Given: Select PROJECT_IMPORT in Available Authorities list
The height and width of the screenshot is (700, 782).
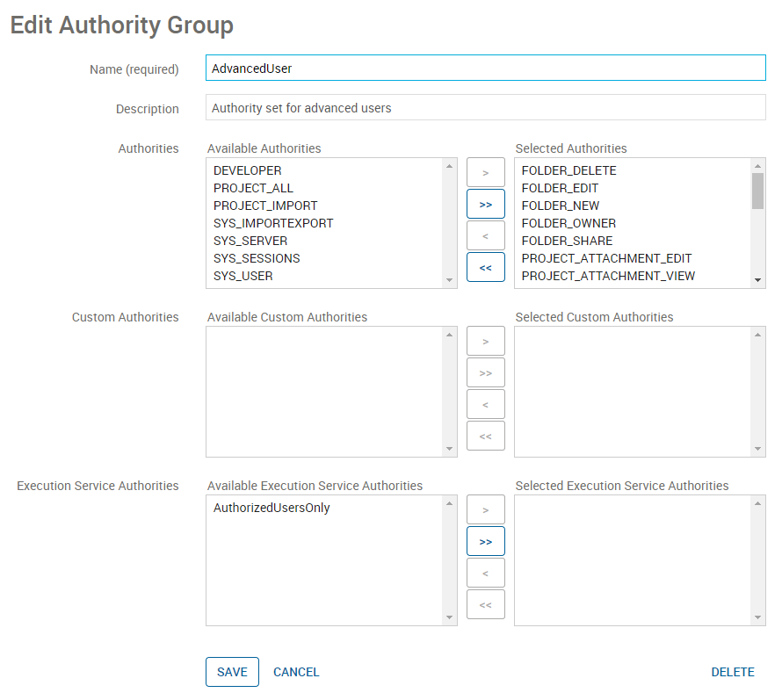Looking at the screenshot, I should click(265, 206).
